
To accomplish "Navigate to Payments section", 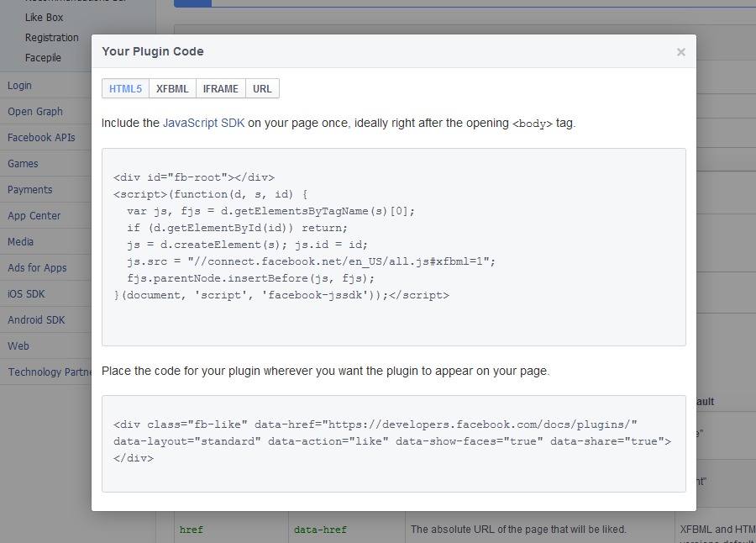I will click(x=30, y=190).
